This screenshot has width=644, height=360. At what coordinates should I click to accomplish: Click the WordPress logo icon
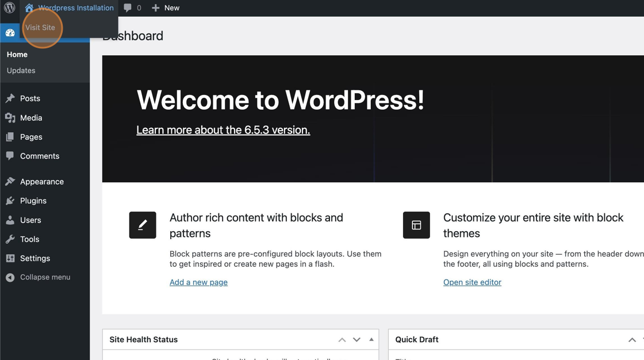tap(10, 8)
